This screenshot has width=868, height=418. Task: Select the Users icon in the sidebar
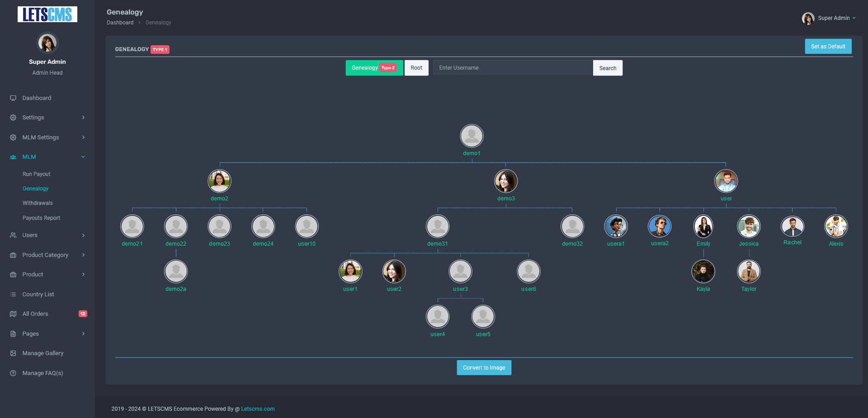click(x=13, y=235)
